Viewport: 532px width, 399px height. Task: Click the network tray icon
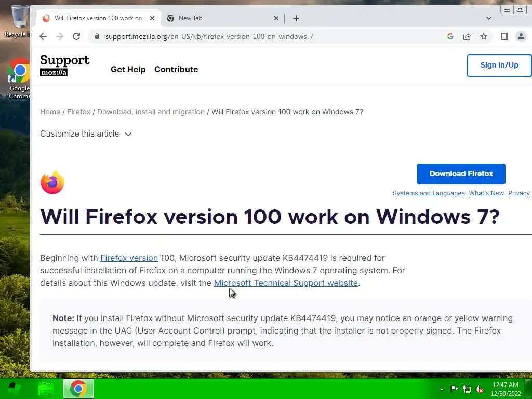click(467, 389)
